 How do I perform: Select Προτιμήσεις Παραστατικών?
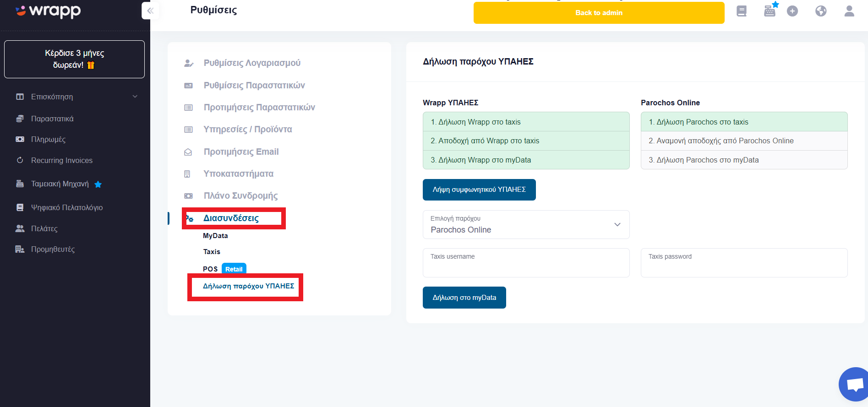point(259,107)
